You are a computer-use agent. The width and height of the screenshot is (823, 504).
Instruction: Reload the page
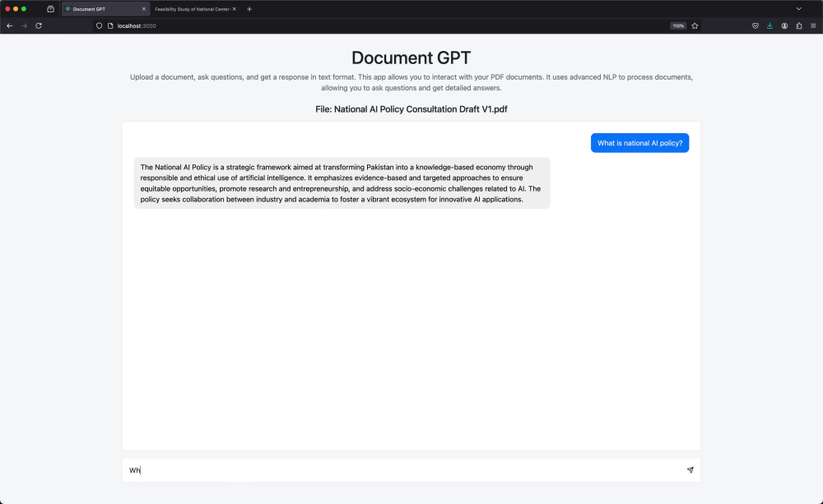[39, 25]
